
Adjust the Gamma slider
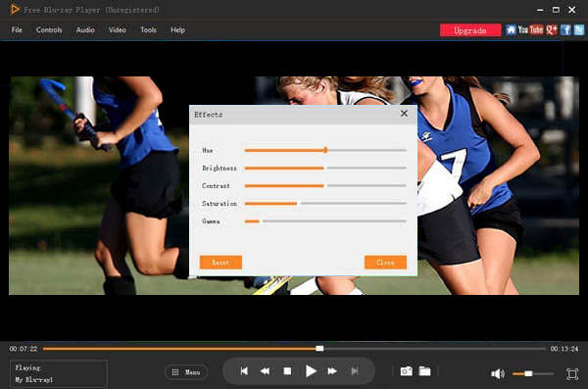325,221
